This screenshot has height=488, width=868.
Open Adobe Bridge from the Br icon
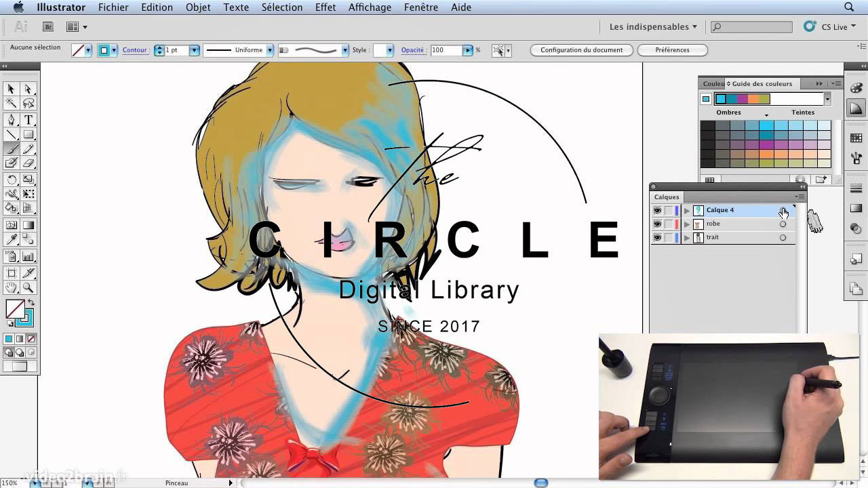48,27
